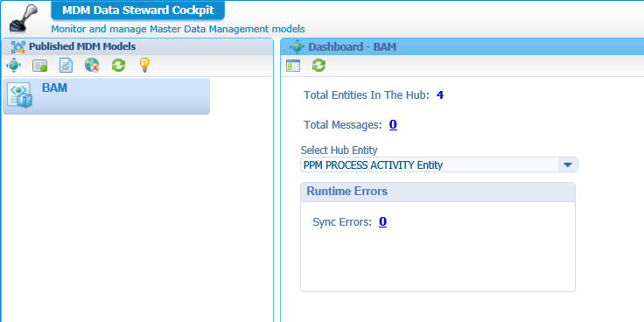Open the chart report document icon
This screenshot has height=322, width=644.
pyautogui.click(x=66, y=66)
